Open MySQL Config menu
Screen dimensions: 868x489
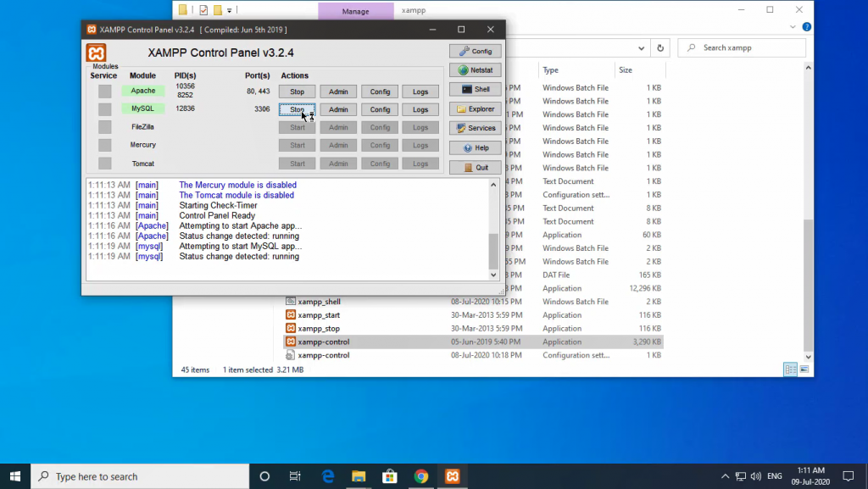coord(380,109)
